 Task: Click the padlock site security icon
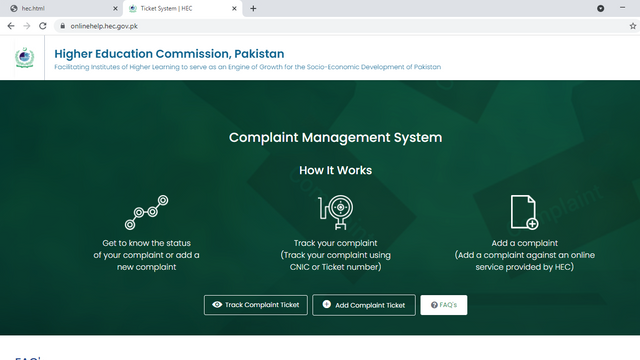[62, 26]
